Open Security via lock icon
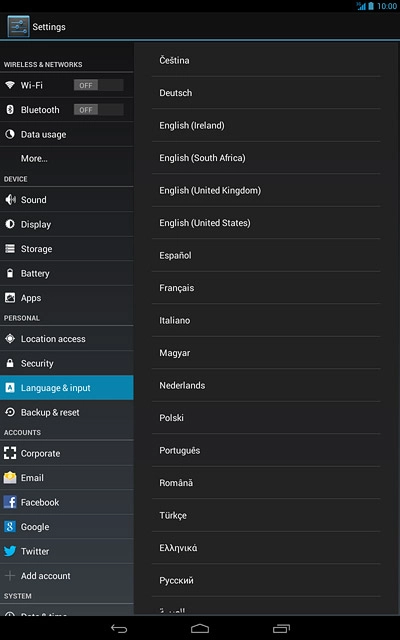This screenshot has width=400, height=640. pos(10,363)
